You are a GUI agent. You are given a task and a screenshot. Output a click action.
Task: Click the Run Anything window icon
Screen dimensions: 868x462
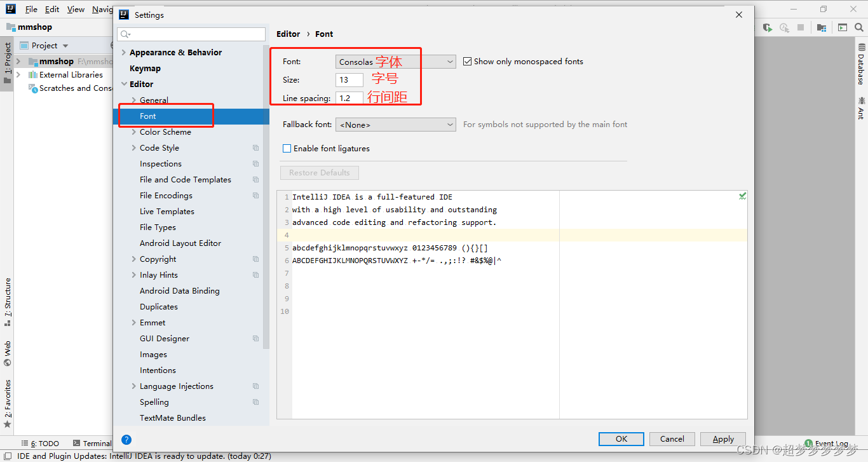(x=842, y=27)
